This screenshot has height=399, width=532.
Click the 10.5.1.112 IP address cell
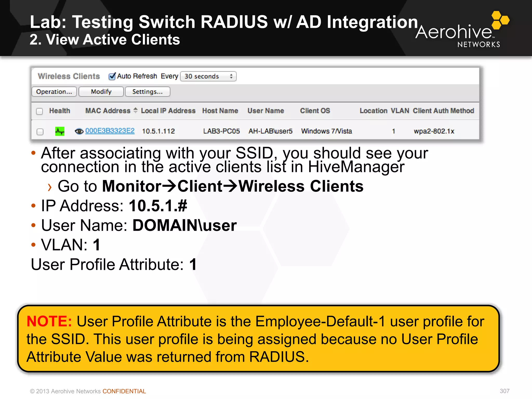coord(158,131)
